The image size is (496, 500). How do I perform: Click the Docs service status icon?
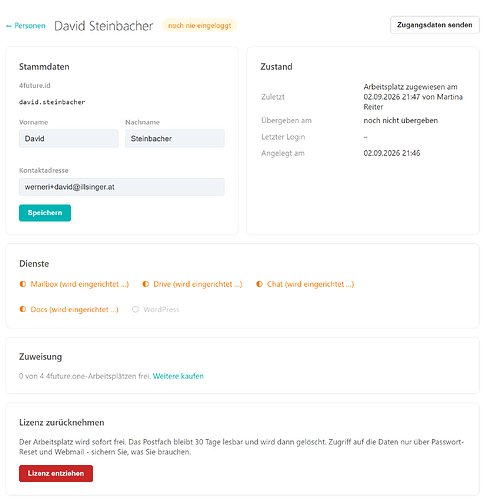(x=23, y=309)
